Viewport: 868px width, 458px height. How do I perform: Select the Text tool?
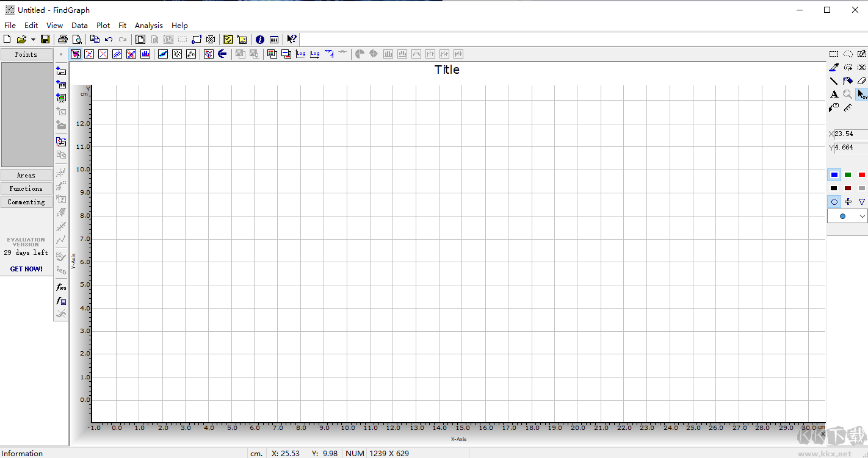point(834,95)
